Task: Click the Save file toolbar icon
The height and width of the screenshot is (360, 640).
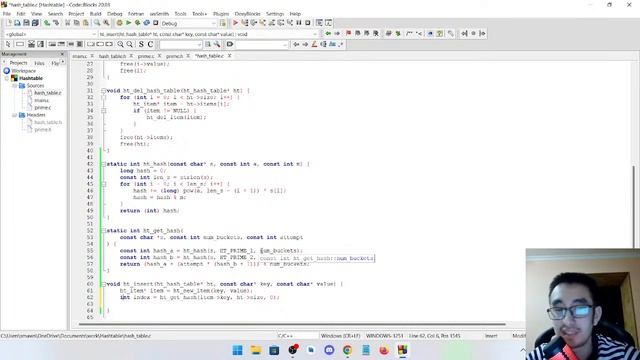Action: (x=26, y=23)
